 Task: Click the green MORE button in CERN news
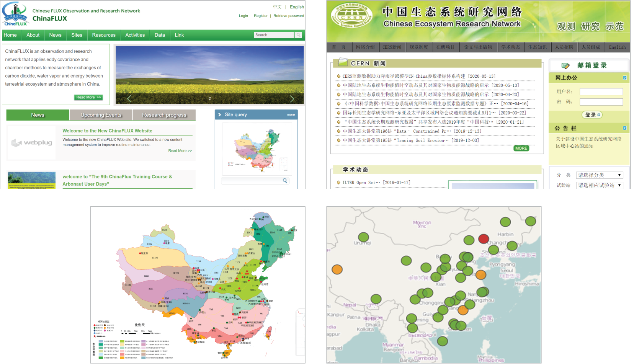[x=521, y=149]
